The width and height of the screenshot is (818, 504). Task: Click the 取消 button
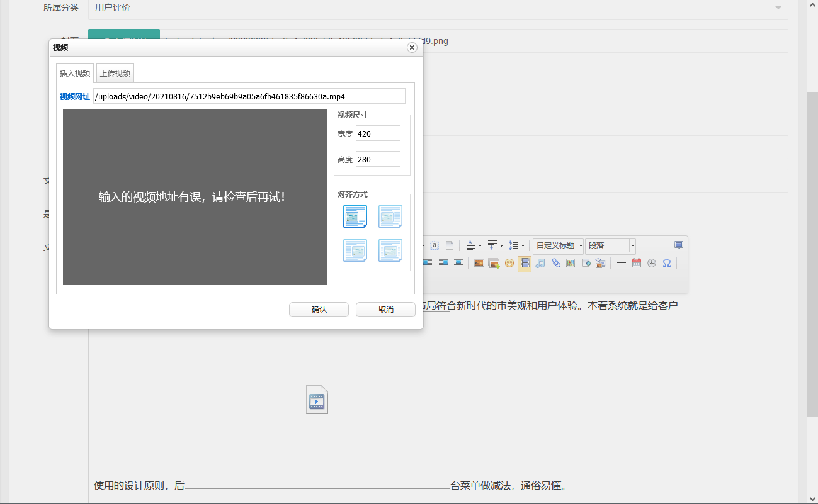[x=385, y=310]
